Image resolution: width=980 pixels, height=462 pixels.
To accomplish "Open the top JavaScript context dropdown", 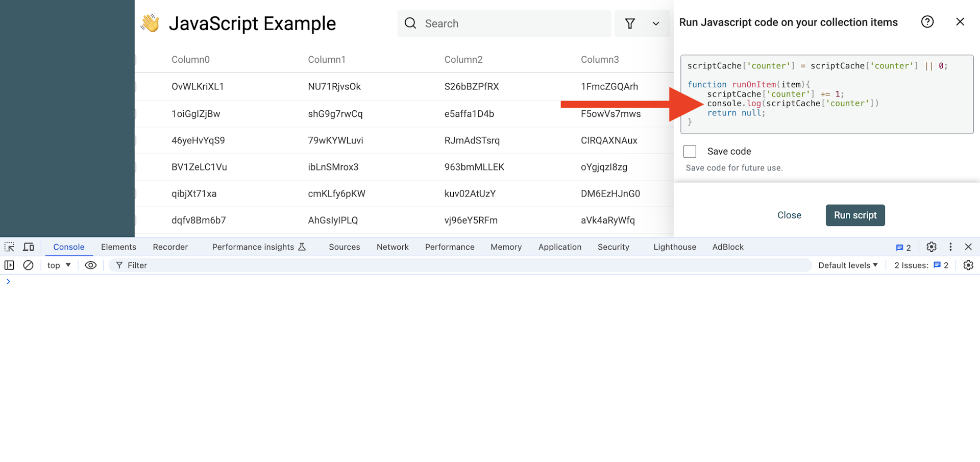I will coord(59,265).
